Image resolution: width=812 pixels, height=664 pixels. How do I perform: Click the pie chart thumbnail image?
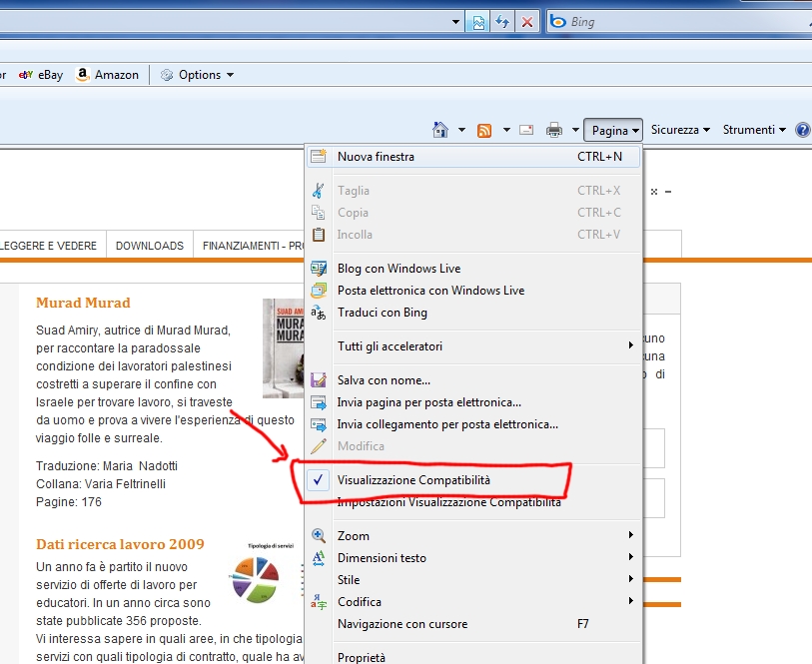[257, 578]
